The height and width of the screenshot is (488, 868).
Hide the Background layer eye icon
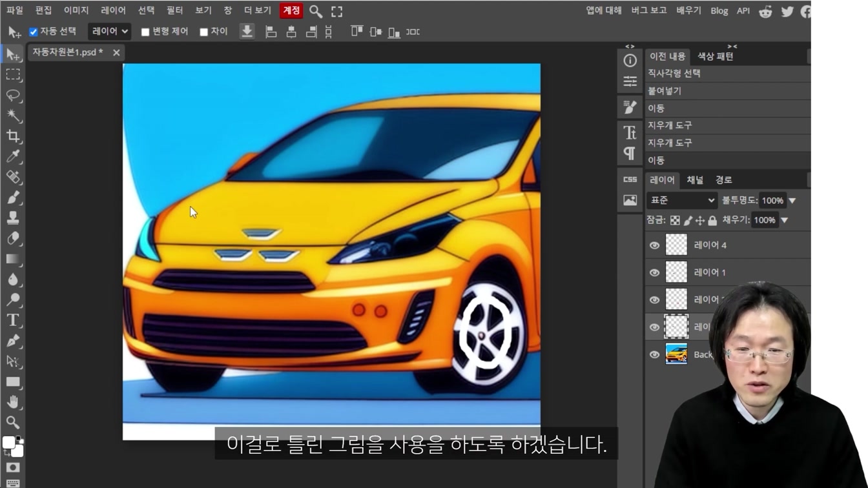click(x=654, y=354)
